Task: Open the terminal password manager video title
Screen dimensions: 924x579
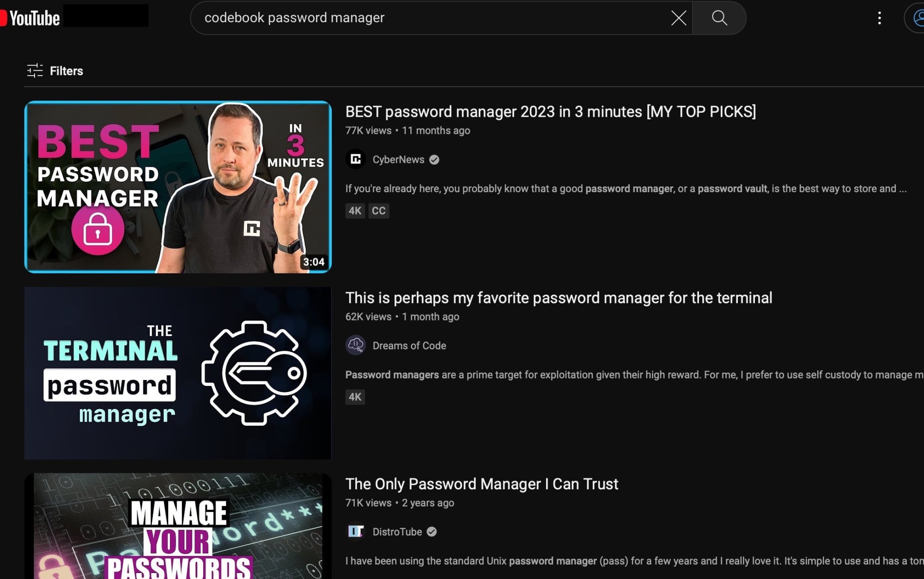Action: 559,298
